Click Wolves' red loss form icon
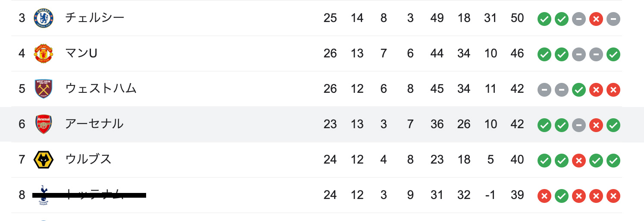This screenshot has width=644, height=221. (579, 161)
